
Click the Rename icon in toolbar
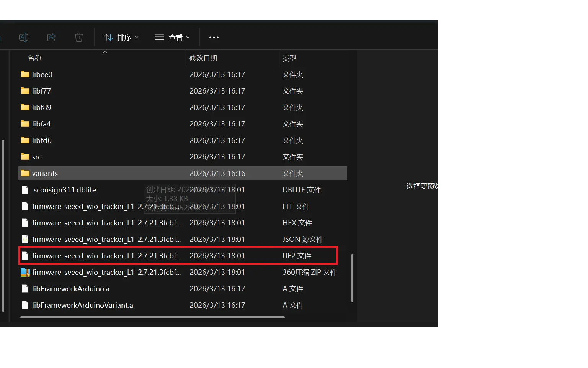24,37
